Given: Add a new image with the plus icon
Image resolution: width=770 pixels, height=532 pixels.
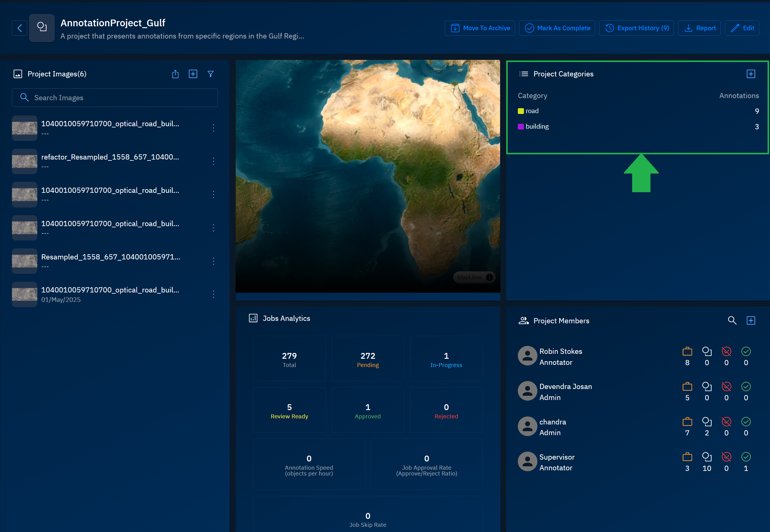Looking at the screenshot, I should 193,74.
